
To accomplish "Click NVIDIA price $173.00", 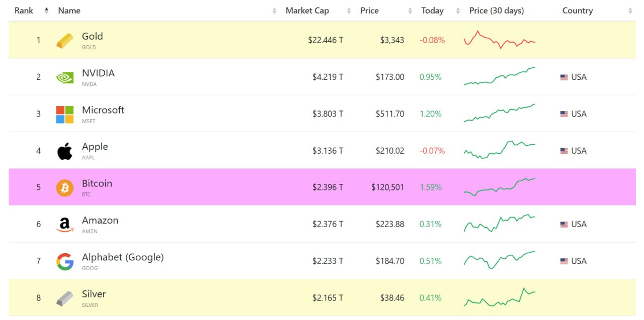I will tap(390, 77).
